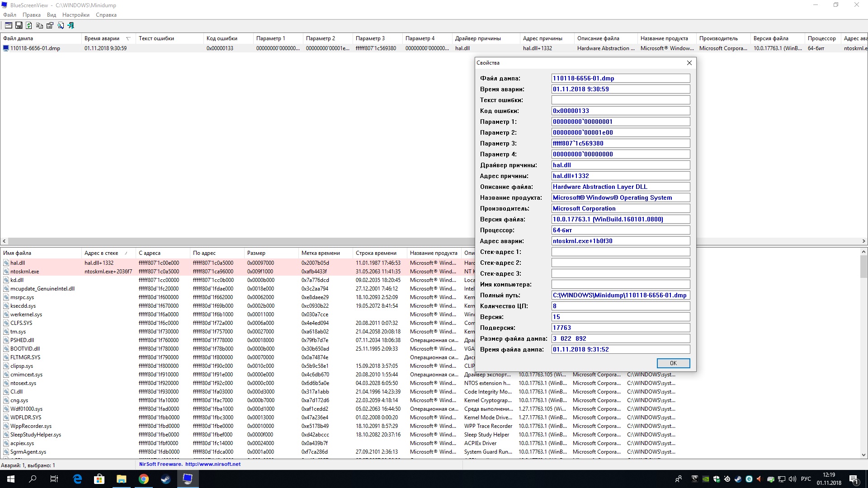Click the green Refresh toolbar icon

[29, 25]
